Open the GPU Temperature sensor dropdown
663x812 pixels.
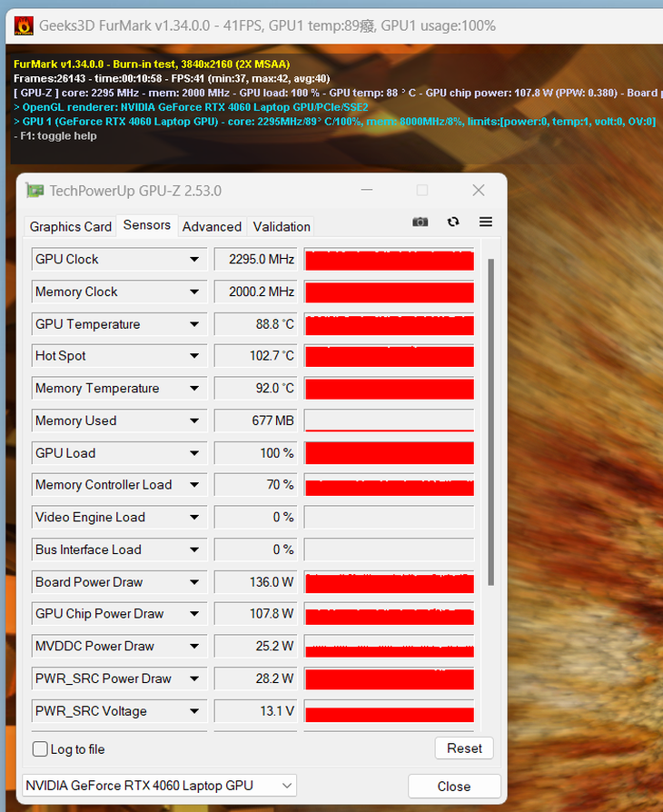click(x=194, y=324)
